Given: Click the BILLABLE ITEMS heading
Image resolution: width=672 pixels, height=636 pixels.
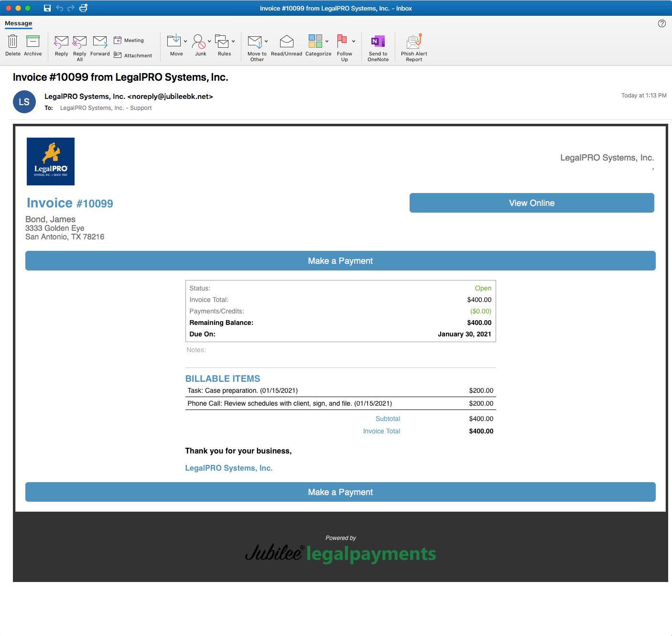Looking at the screenshot, I should [x=223, y=378].
